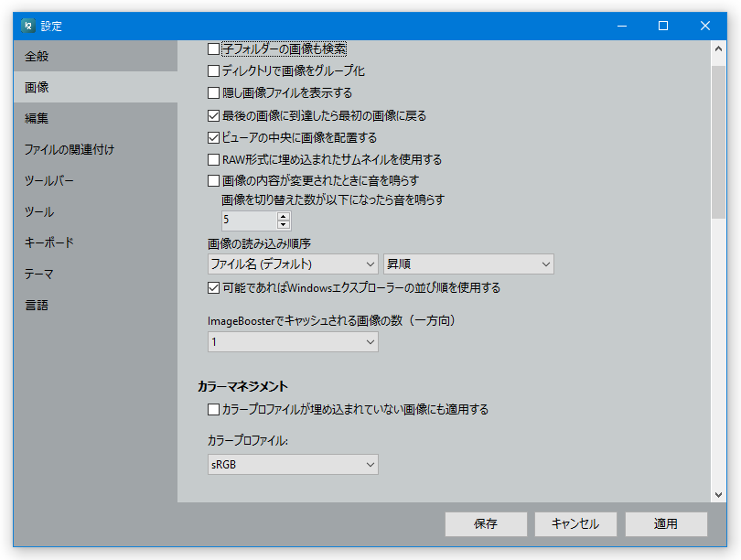Go to ファイルの関連付け tab
The width and height of the screenshot is (741, 560).
pyautogui.click(x=95, y=149)
